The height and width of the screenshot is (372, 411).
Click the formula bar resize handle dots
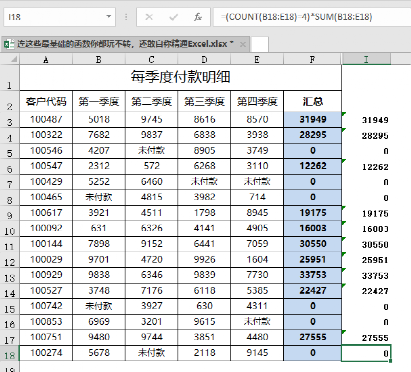pyautogui.click(x=126, y=17)
